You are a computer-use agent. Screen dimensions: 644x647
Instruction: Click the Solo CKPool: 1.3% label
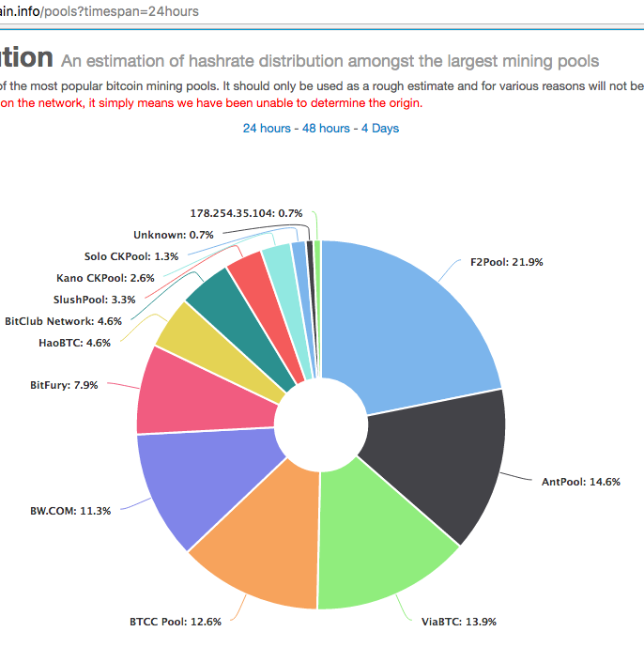131,256
